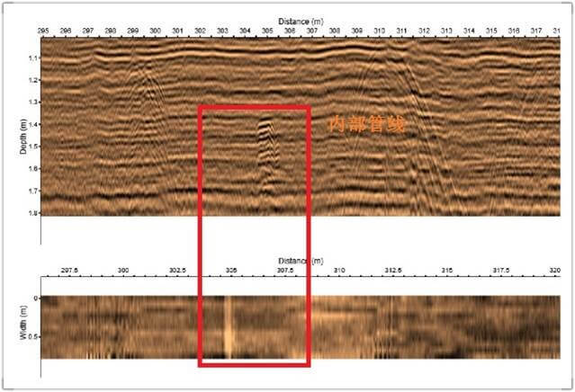The width and height of the screenshot is (575, 392).
Task: Select the 0 mark on the Width axis
Action: [x=34, y=298]
